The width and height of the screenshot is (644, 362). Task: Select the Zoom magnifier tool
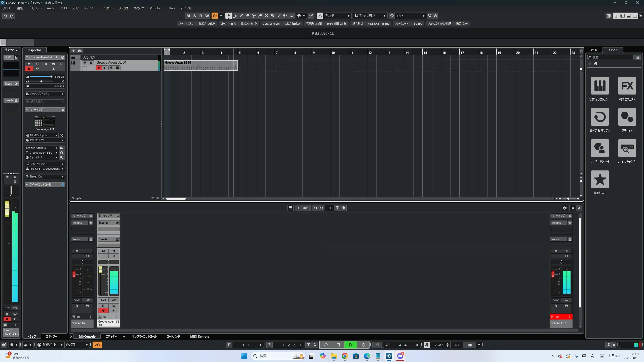pyautogui.click(x=272, y=16)
